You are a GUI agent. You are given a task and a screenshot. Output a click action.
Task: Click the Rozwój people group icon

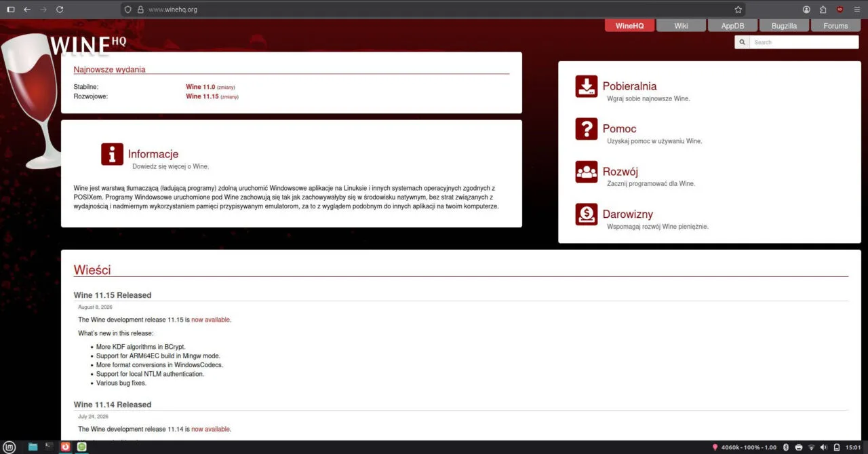coord(587,172)
